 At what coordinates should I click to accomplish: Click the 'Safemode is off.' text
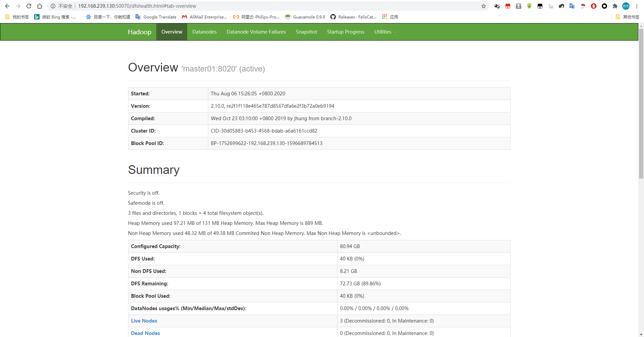point(146,203)
